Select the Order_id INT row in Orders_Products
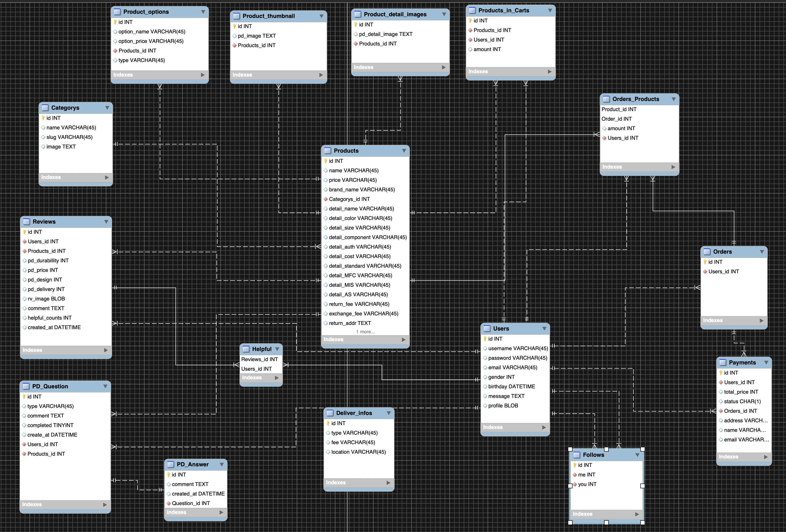 tap(616, 119)
